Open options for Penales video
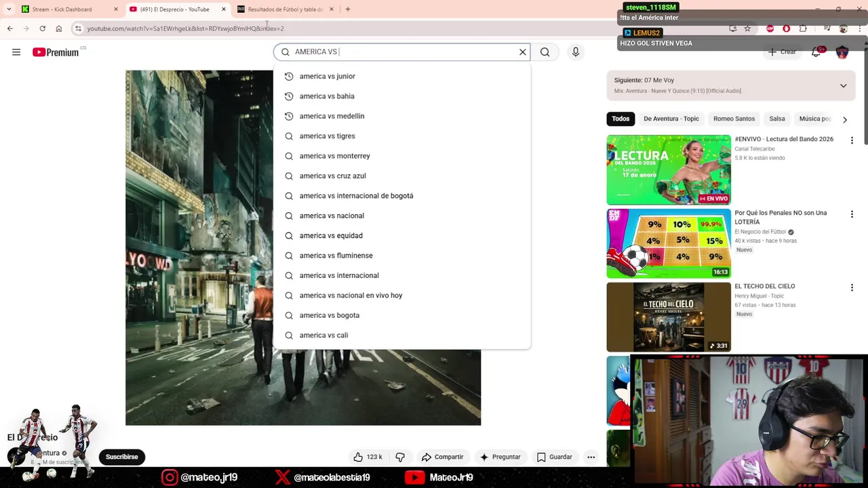The image size is (868, 488). pyautogui.click(x=852, y=214)
